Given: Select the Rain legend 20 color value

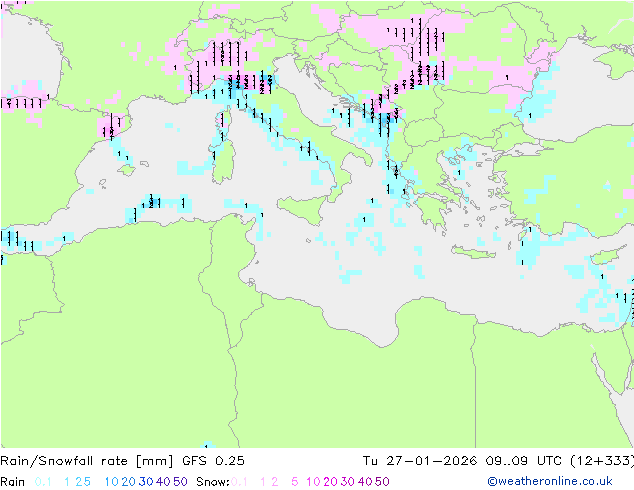Looking at the screenshot, I should [x=128, y=482].
